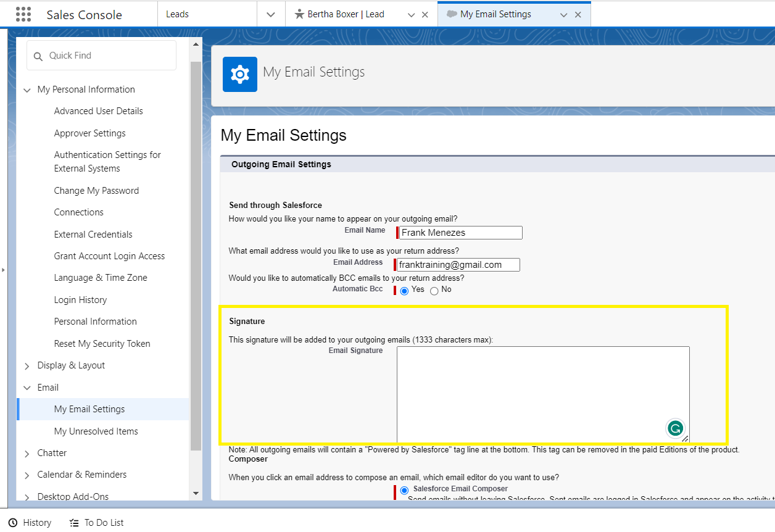Collapse the My Personal Information section
Screen dimensions: 775x532
click(x=27, y=90)
